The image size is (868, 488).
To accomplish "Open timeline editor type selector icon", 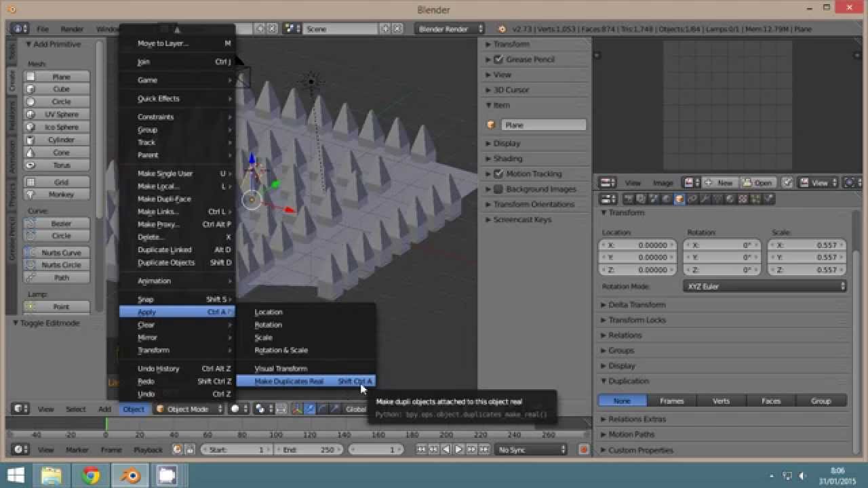I will [x=20, y=449].
